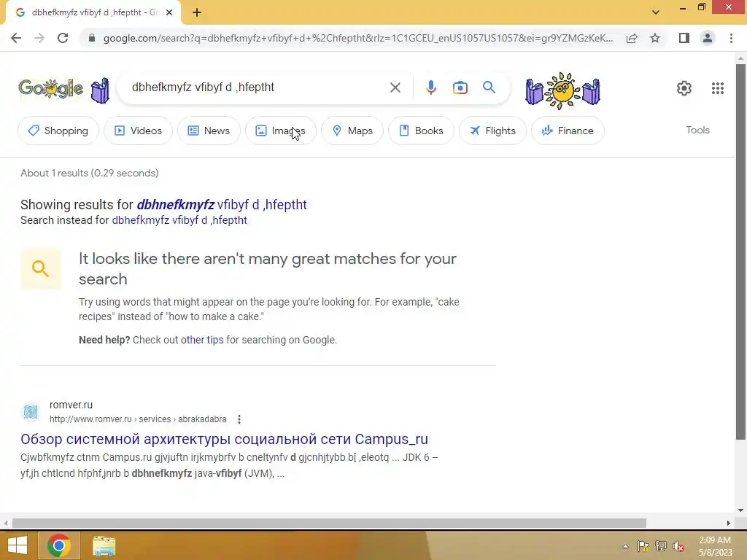
Task: Bookmark this page with the star
Action: [x=655, y=38]
